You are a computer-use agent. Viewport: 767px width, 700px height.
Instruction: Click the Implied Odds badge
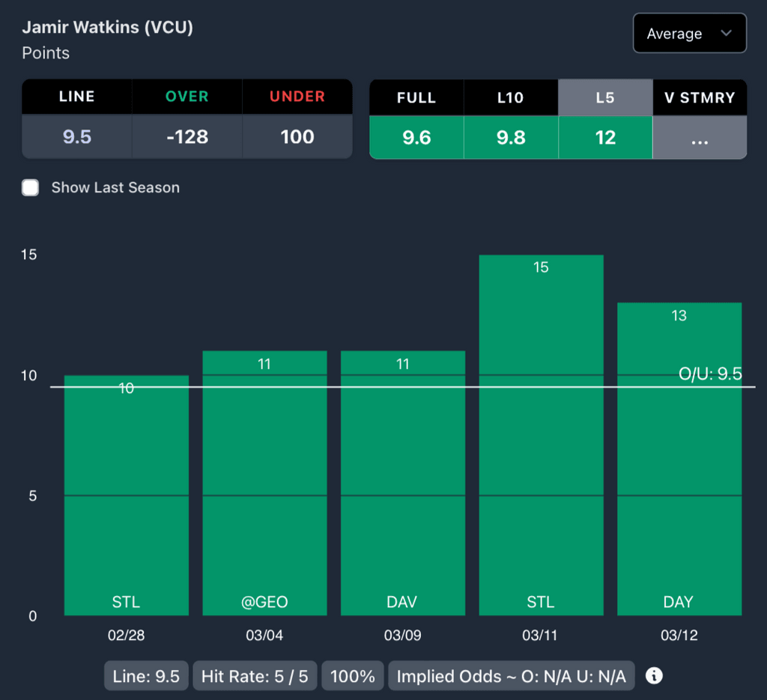511,676
